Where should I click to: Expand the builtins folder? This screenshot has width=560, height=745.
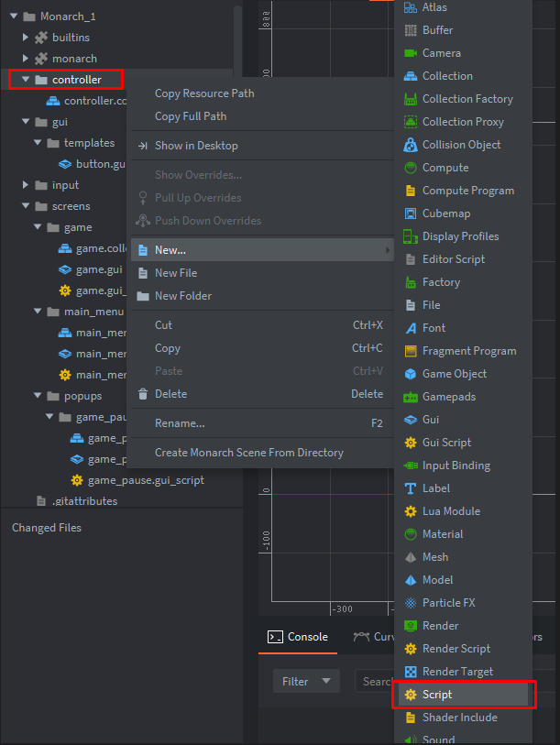click(26, 38)
